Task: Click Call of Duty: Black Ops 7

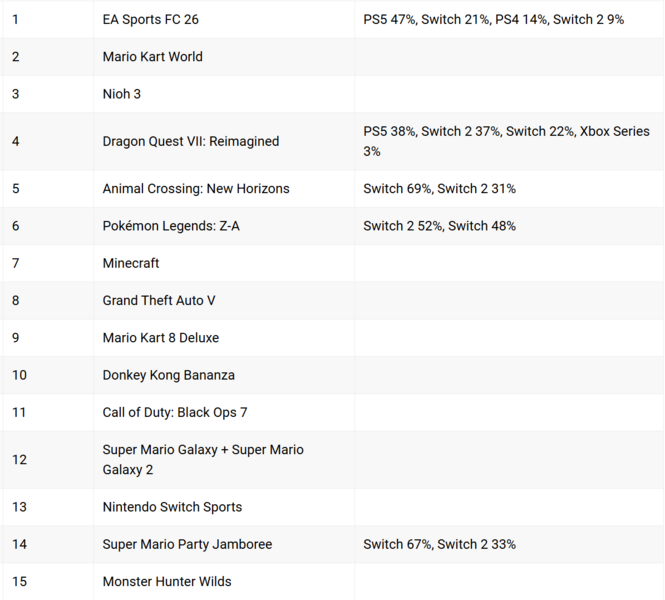Action: [174, 412]
